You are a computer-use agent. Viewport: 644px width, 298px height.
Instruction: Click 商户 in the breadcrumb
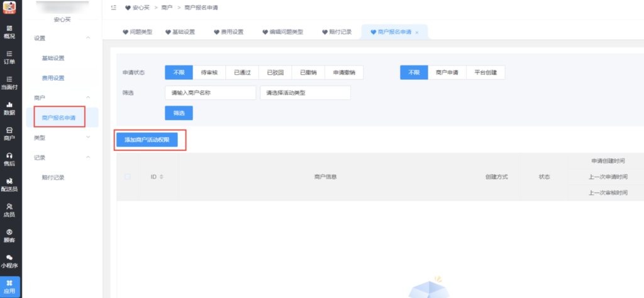coord(167,8)
